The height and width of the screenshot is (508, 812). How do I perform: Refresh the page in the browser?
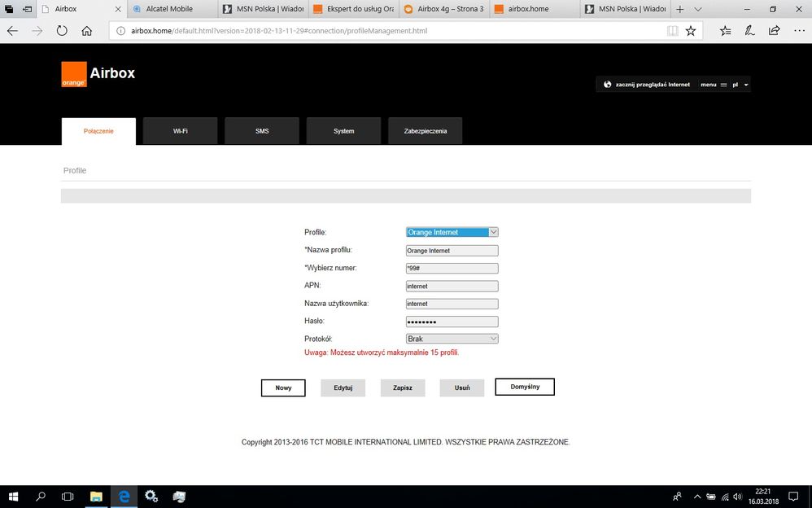(62, 31)
